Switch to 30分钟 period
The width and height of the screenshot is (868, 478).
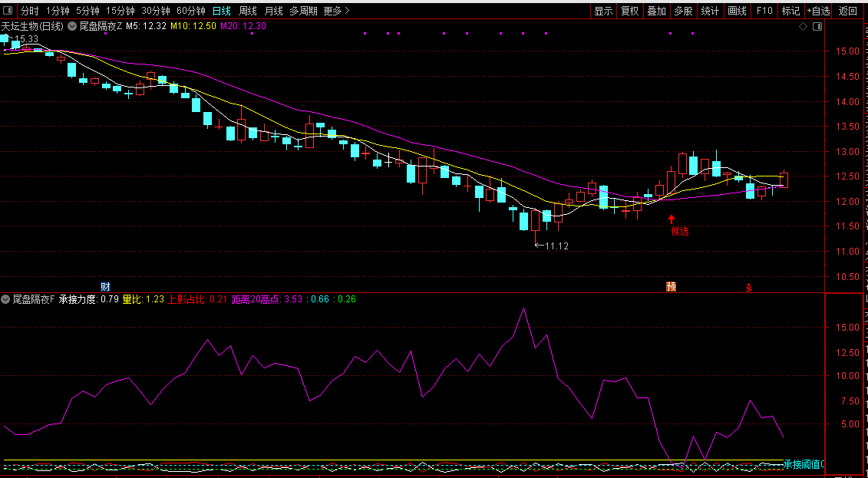point(156,11)
